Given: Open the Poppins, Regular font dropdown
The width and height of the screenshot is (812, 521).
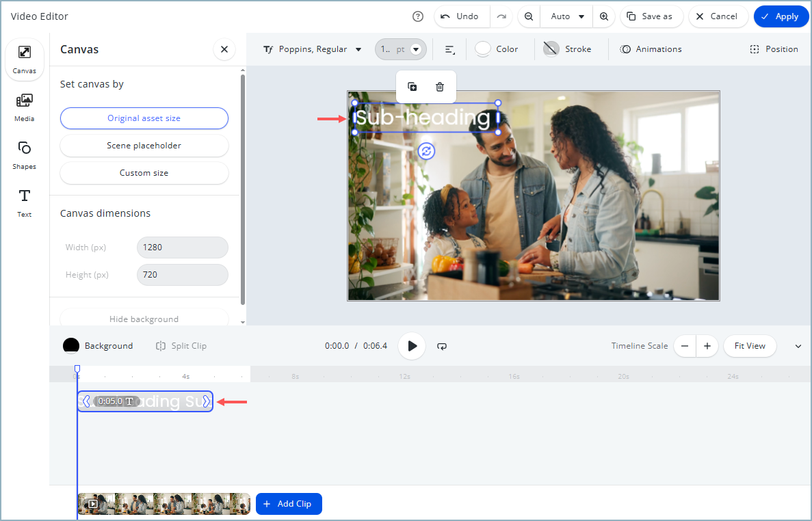Looking at the screenshot, I should point(313,49).
